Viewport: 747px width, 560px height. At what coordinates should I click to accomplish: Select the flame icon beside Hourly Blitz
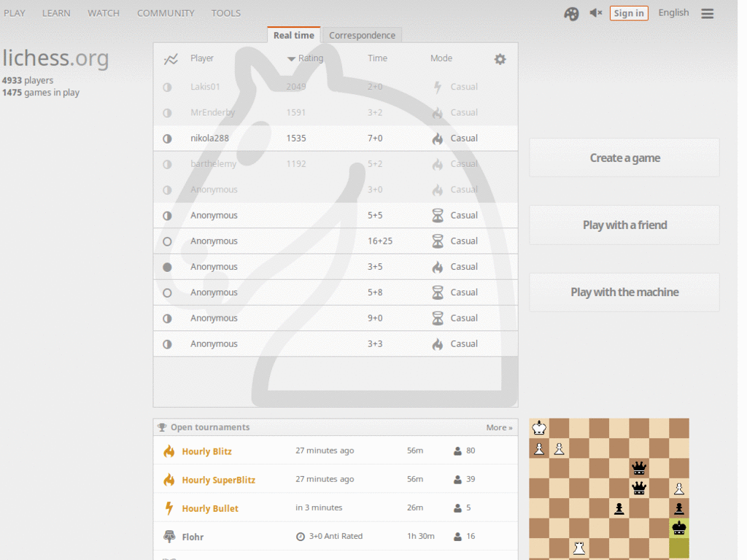click(168, 450)
